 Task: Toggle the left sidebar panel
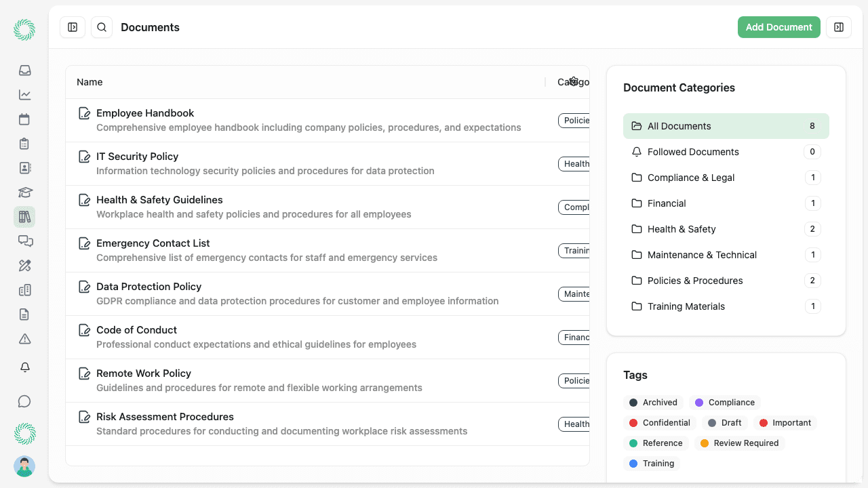73,27
